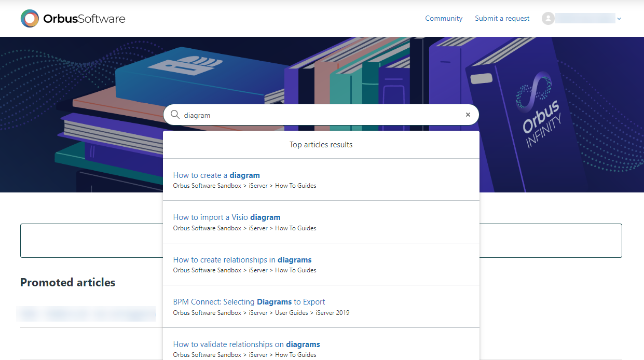The image size is (644, 360).
Task: Click the OrbusSoftware wordmark text
Action: [x=84, y=19]
